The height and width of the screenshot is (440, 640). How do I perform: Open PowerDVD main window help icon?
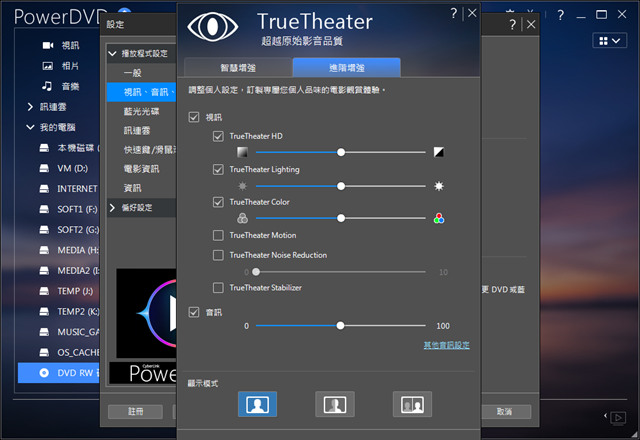(x=561, y=16)
